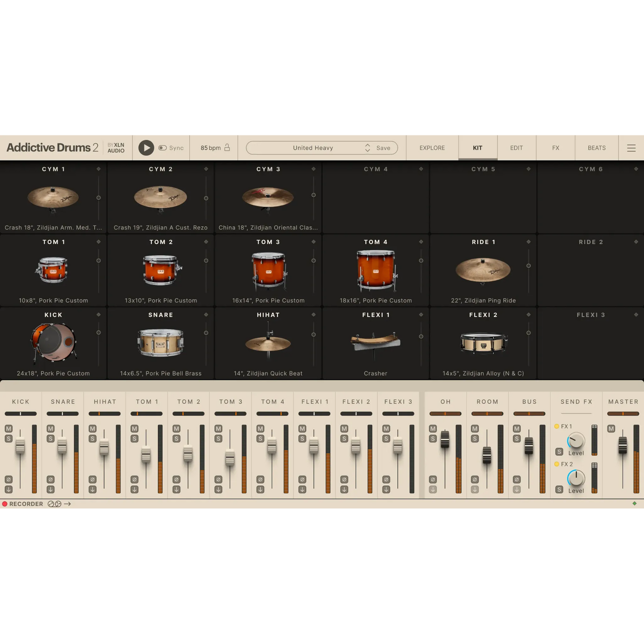
Task: Solo the HIHAT mixer channel
Action: 92,438
